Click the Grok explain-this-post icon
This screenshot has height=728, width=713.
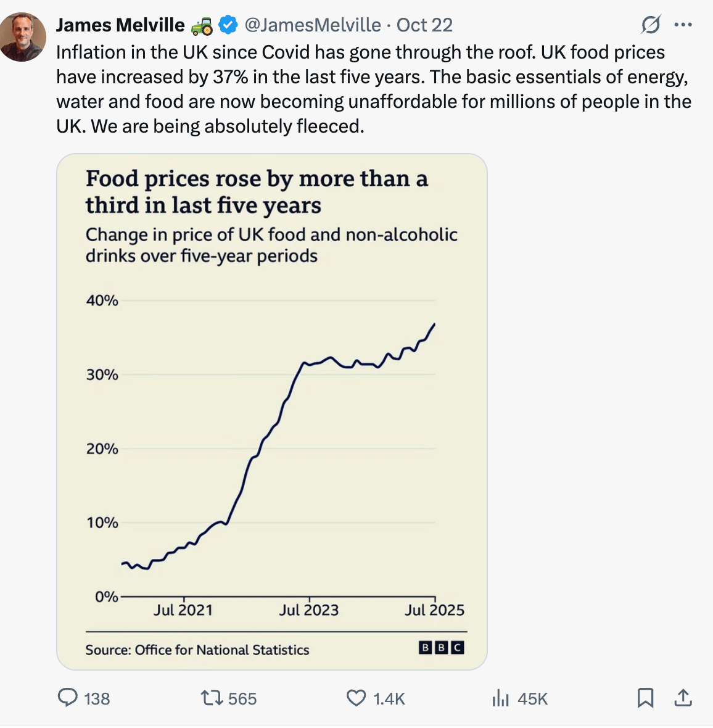click(x=650, y=25)
